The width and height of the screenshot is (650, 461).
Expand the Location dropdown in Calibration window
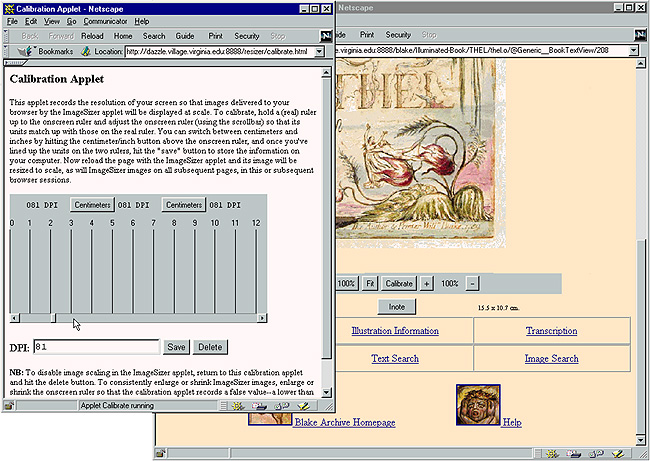click(319, 51)
